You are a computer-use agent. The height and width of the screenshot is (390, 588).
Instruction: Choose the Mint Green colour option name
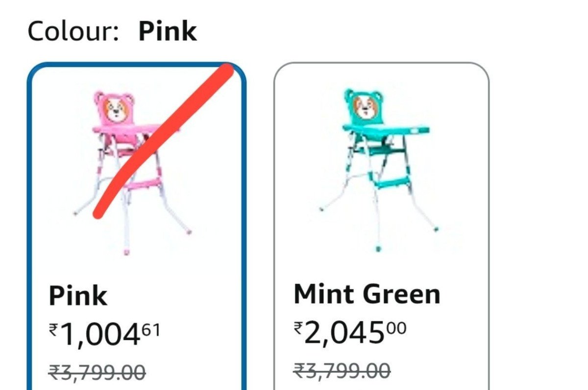tap(367, 294)
